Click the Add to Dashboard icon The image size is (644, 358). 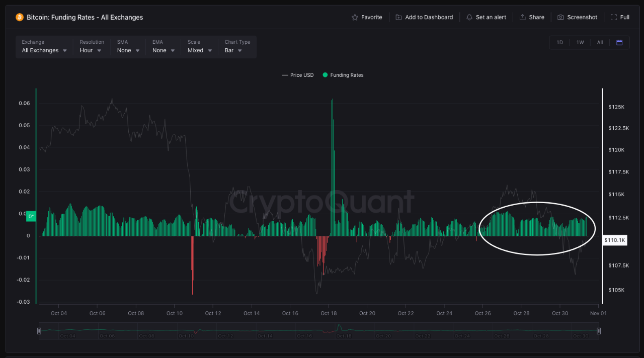coord(398,17)
